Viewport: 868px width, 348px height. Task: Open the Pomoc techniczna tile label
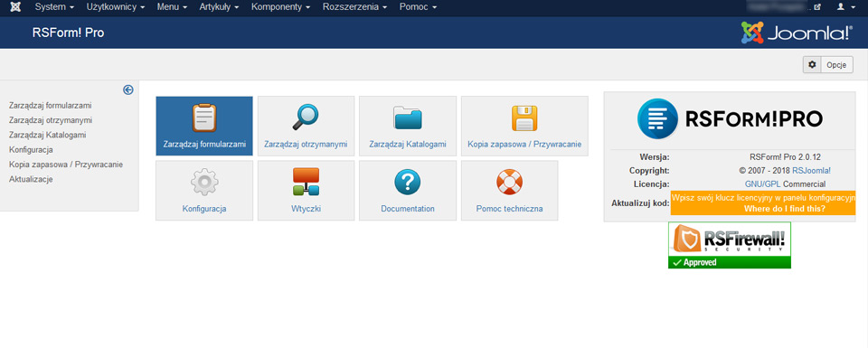509,209
